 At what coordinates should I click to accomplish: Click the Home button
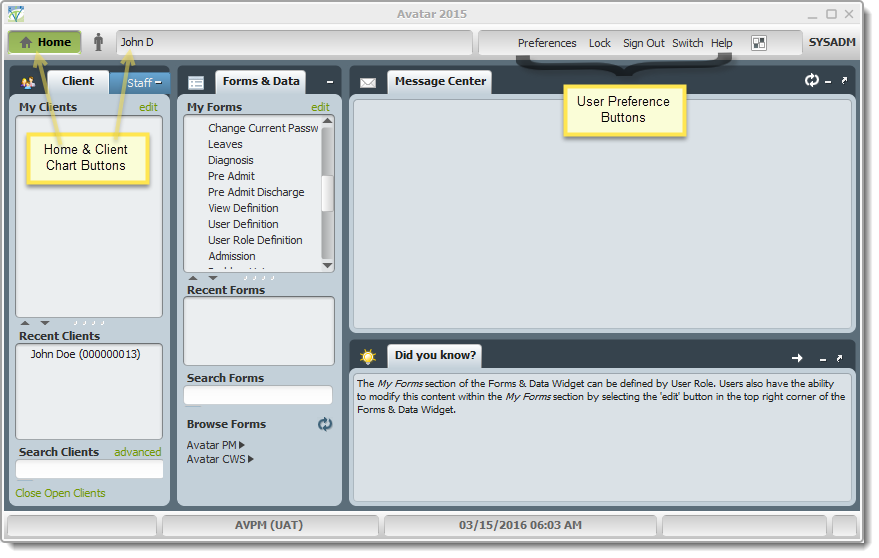click(44, 42)
